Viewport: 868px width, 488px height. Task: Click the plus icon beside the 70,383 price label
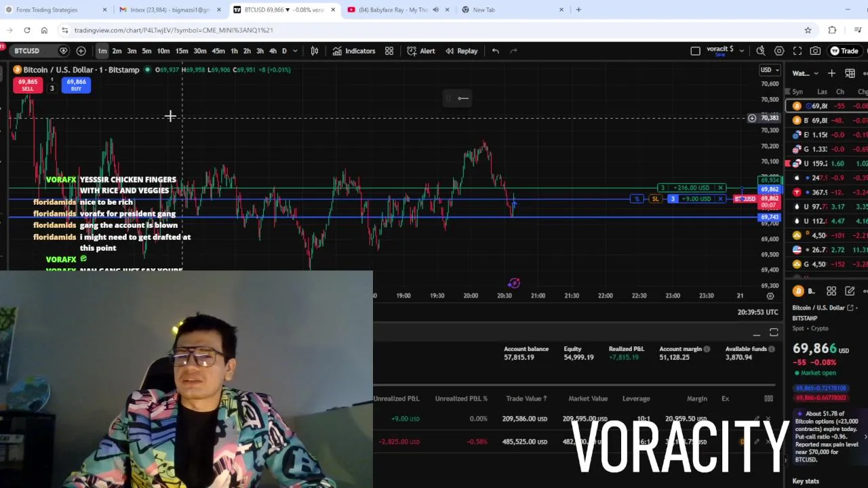[x=751, y=118]
